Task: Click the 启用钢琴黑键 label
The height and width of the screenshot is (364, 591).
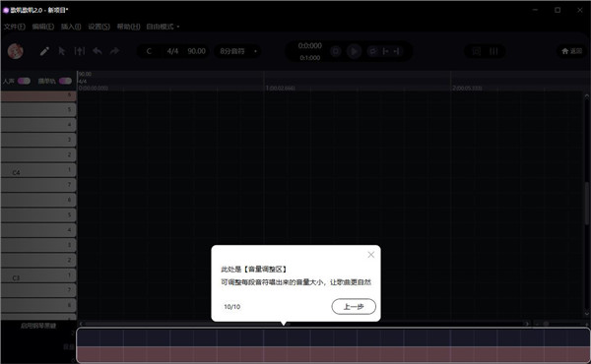Action: [x=38, y=326]
